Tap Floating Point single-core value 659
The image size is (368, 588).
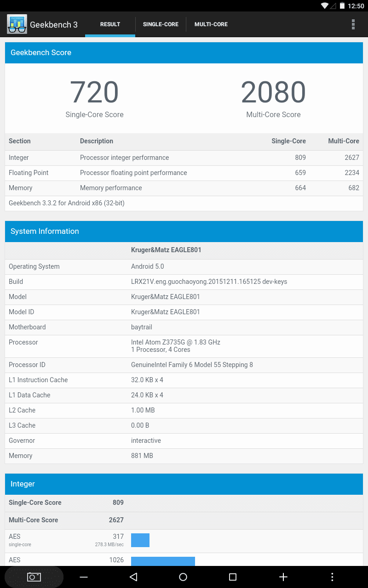(300, 173)
